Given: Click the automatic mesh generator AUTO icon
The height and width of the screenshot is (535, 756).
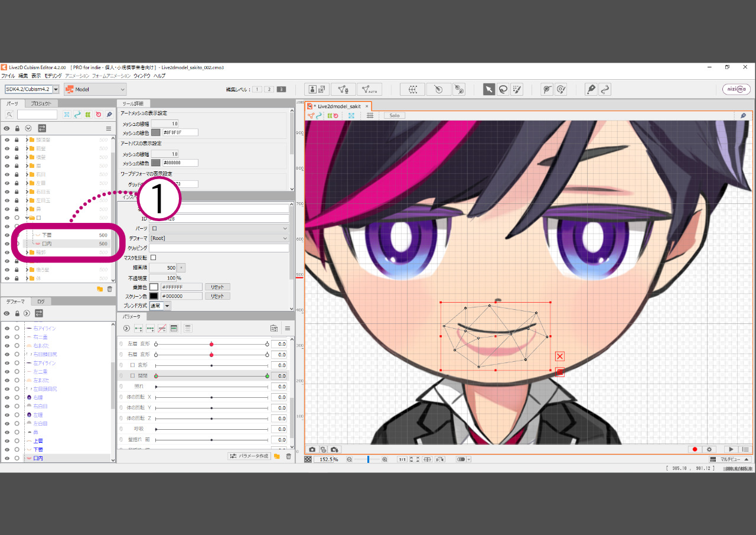Looking at the screenshot, I should 369,89.
